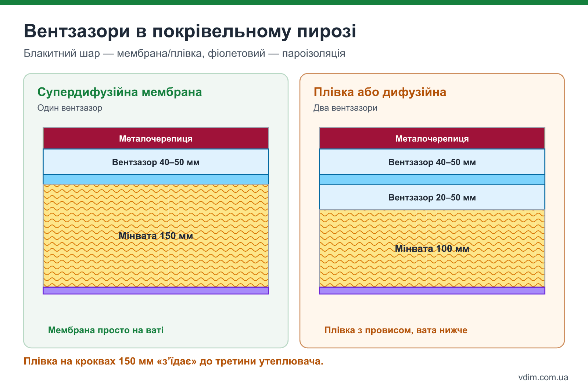Click 'Вентзазор 40–50 мм' in the left diagram
Image resolution: width=588 pixels, height=392 pixels.
tap(156, 162)
